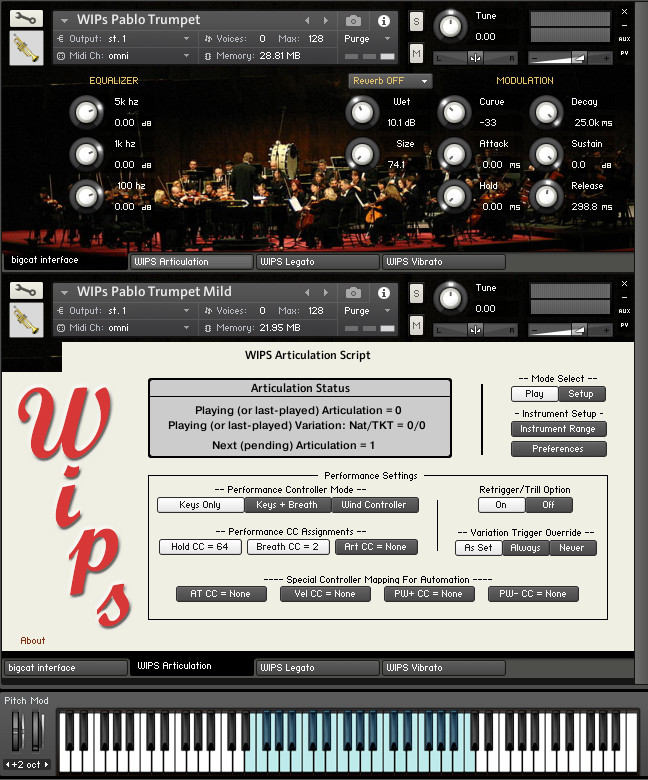Choose Keys Only controller mode

pos(200,505)
